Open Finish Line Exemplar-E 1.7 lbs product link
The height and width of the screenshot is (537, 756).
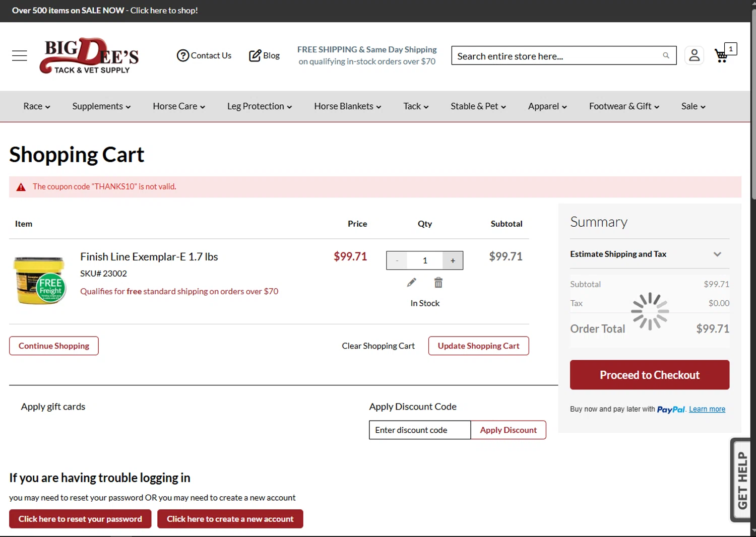pyautogui.click(x=149, y=256)
